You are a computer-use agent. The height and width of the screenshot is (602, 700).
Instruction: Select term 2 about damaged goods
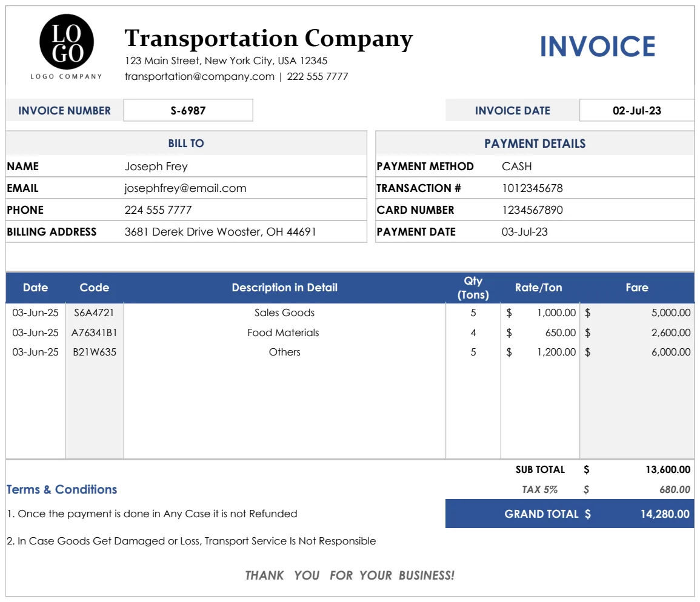(x=191, y=541)
